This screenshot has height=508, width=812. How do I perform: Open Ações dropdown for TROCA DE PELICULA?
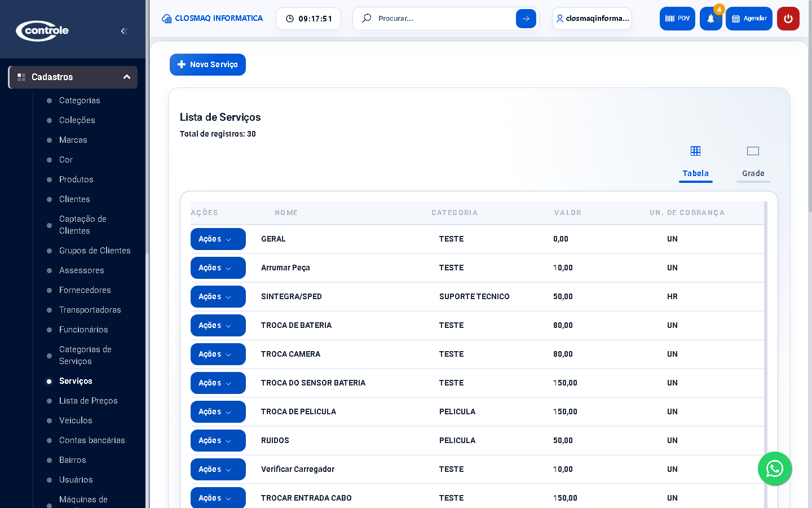coord(218,411)
